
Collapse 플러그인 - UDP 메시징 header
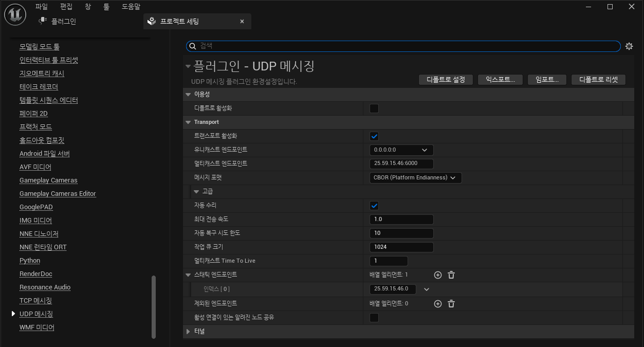click(x=188, y=66)
